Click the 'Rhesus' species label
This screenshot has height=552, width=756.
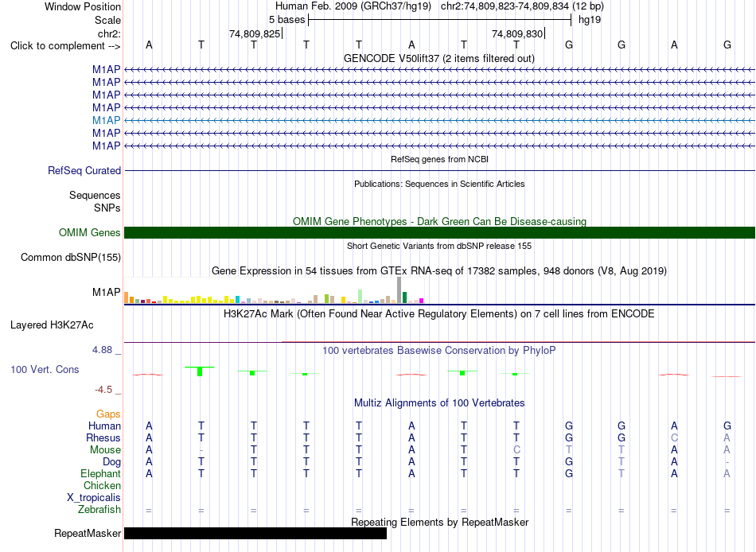103,437
